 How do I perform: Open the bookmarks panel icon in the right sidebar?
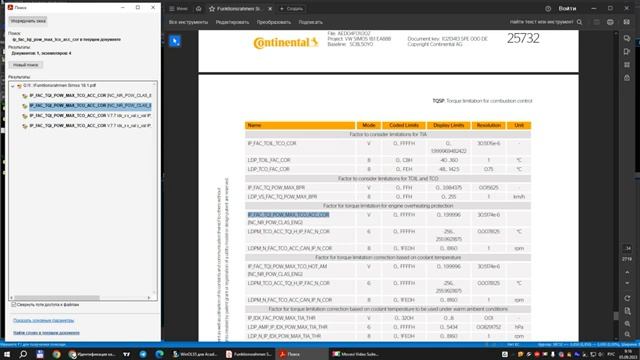[627, 51]
